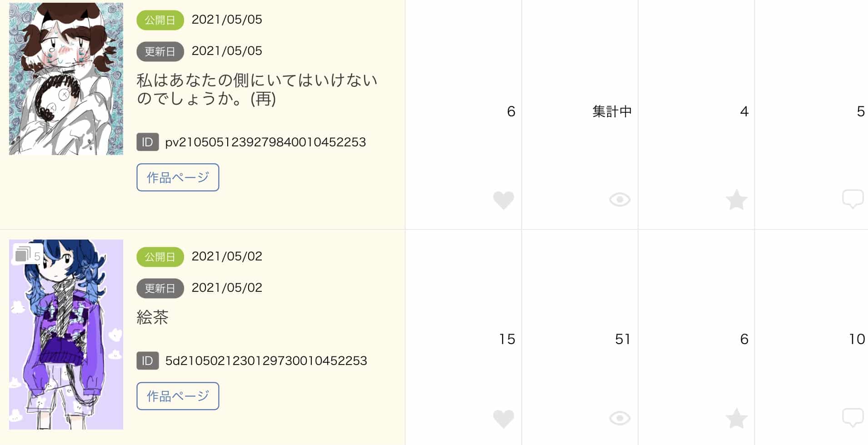Click the eye views icon in the first row
Image resolution: width=868 pixels, height=445 pixels.
(619, 200)
